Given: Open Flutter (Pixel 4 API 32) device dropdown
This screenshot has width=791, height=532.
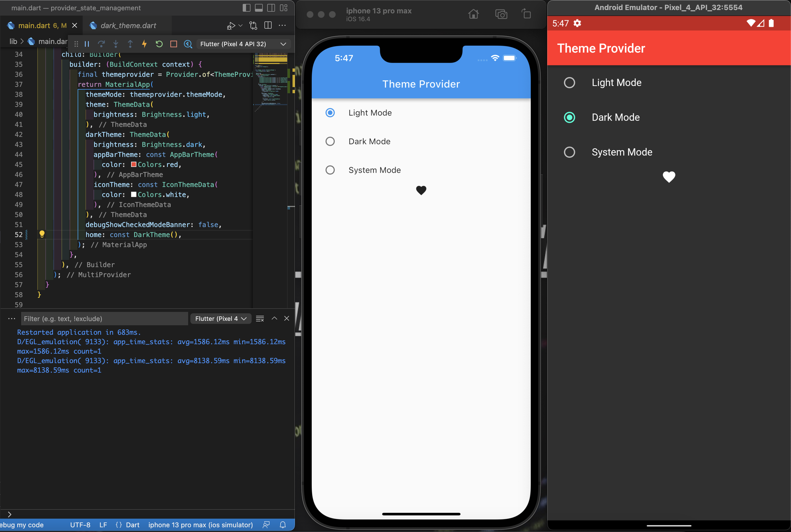Looking at the screenshot, I should 243,44.
